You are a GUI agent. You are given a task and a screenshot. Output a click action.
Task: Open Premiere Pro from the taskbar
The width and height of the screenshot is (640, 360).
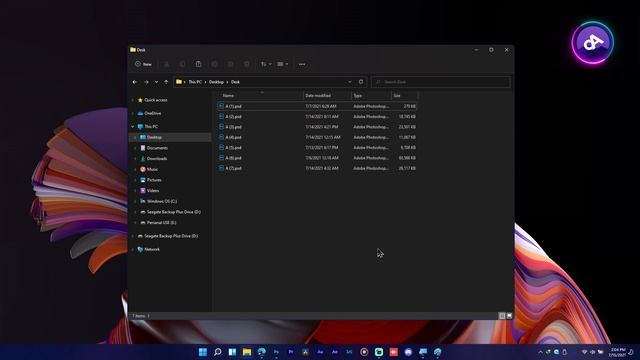coord(291,352)
